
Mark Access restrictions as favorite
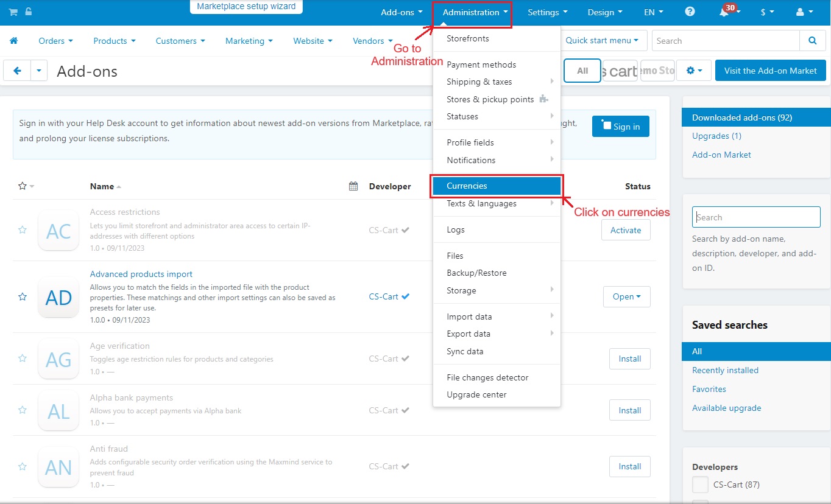pyautogui.click(x=23, y=229)
